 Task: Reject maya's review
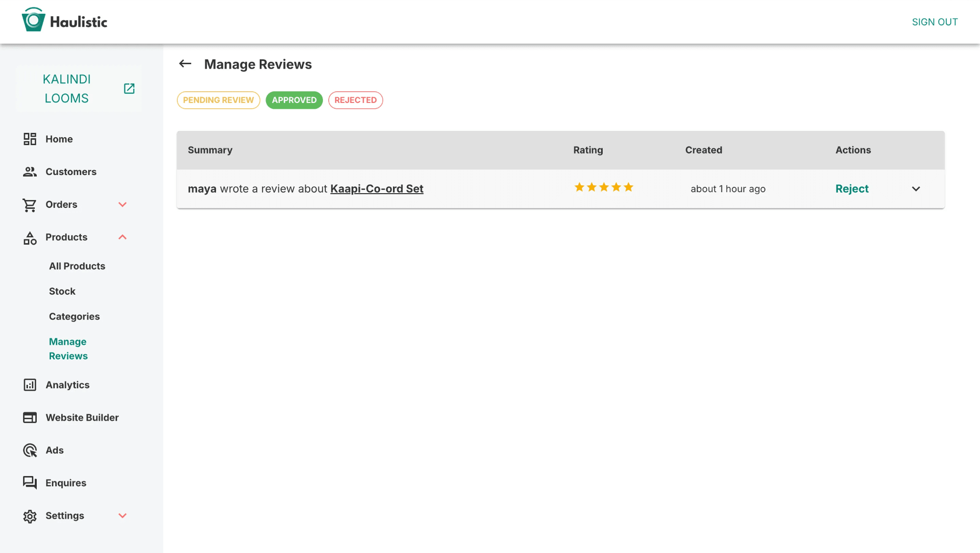(x=852, y=189)
